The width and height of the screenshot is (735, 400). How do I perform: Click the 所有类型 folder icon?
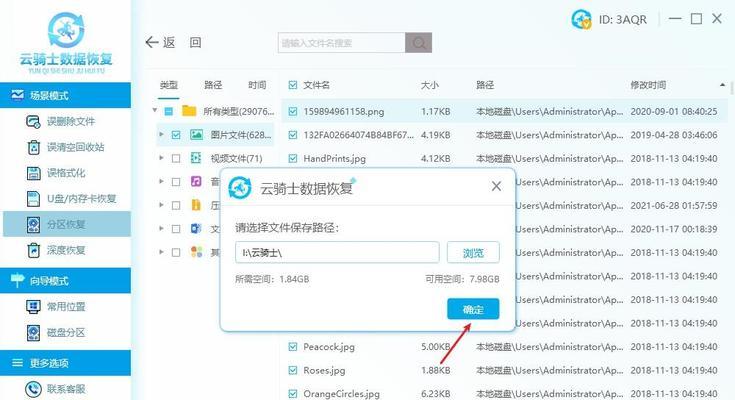coord(189,111)
